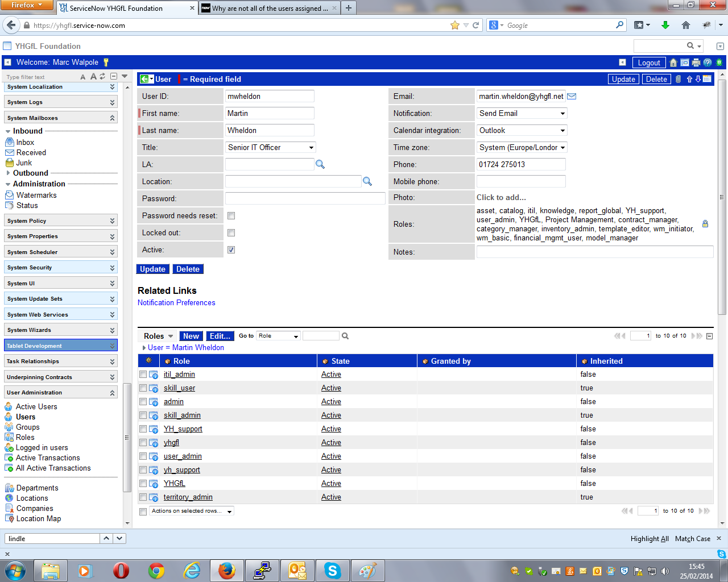Open the Firefox menu button

pos(27,5)
